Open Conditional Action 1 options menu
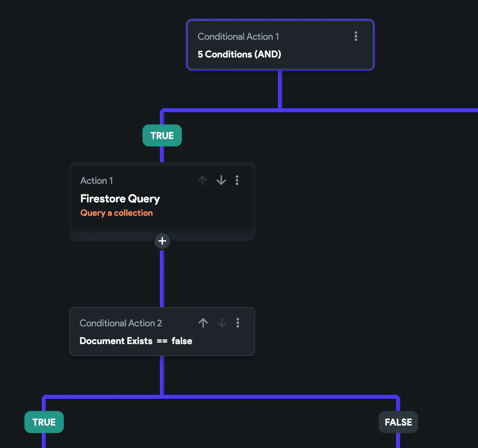The width and height of the screenshot is (478, 448). [x=356, y=36]
